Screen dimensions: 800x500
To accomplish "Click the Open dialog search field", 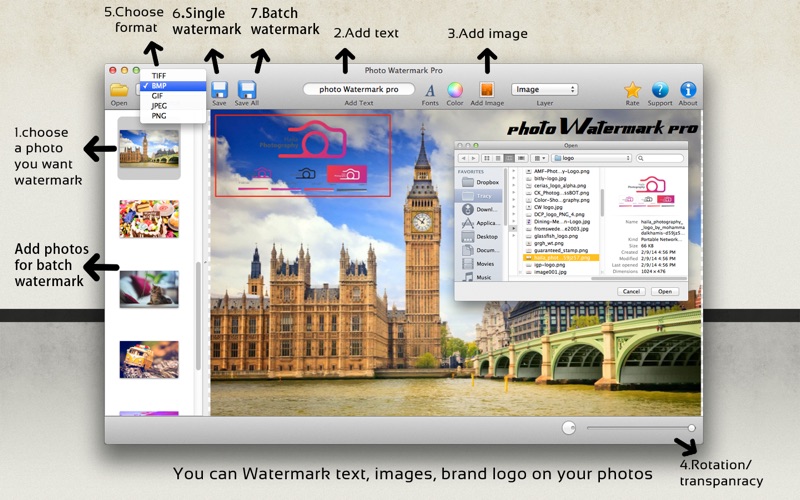I will (x=660, y=158).
